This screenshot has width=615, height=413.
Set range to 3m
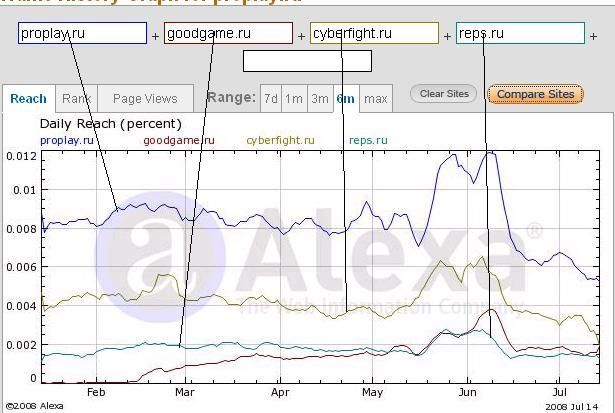point(320,98)
